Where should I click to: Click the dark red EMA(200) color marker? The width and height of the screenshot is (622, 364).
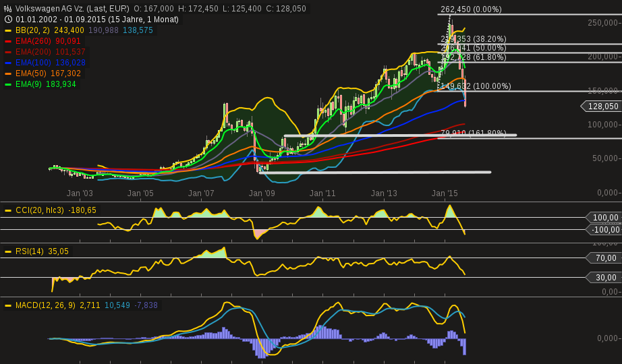point(8,52)
